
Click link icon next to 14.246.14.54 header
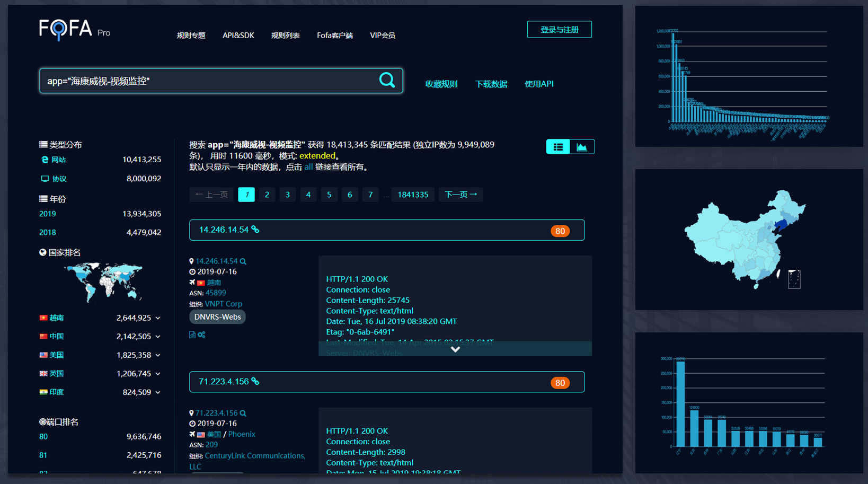[x=255, y=230]
